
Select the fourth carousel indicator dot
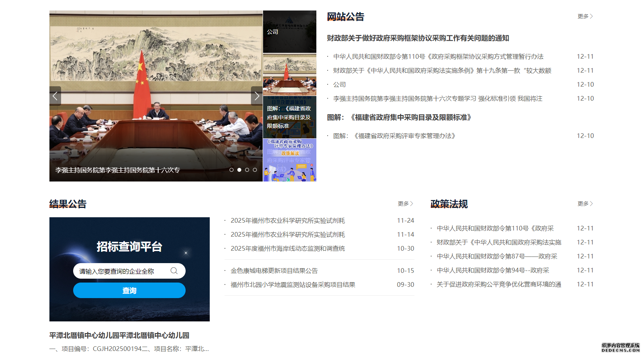(x=255, y=170)
